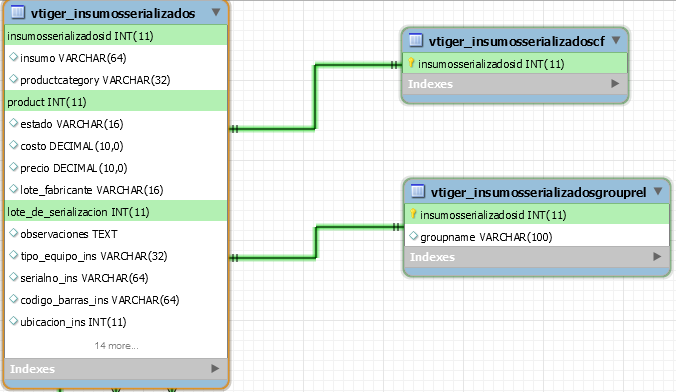Click the diamond icon beside observaciones TEXT
Screen dimensions: 676x392
tap(13, 233)
